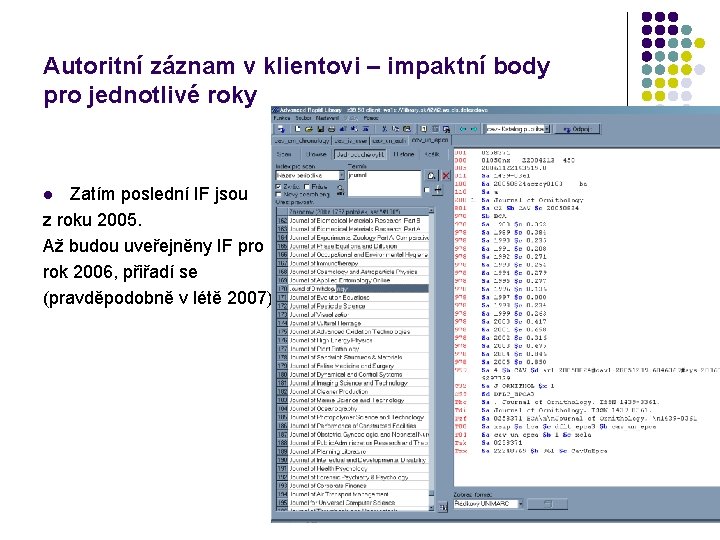Screen dimensions: 720x540
Task: Click the small icon button below the list scrollbar
Action: (x=443, y=507)
